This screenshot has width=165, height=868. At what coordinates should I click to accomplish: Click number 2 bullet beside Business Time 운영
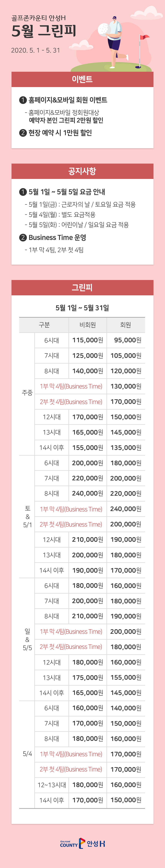(23, 238)
